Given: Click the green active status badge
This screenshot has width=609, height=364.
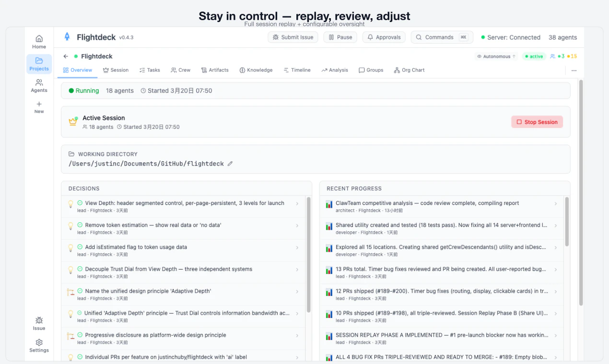Looking at the screenshot, I should pyautogui.click(x=534, y=57).
